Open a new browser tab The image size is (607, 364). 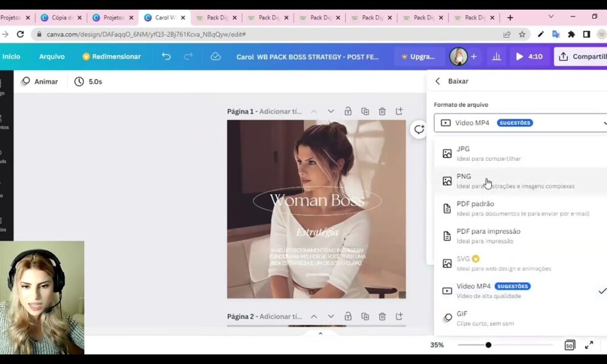(x=510, y=18)
